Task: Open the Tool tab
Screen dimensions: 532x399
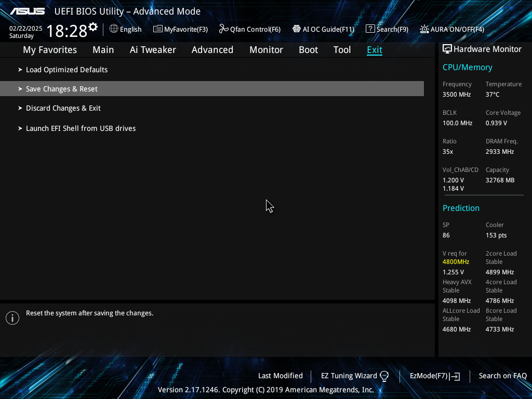Action: (342, 50)
